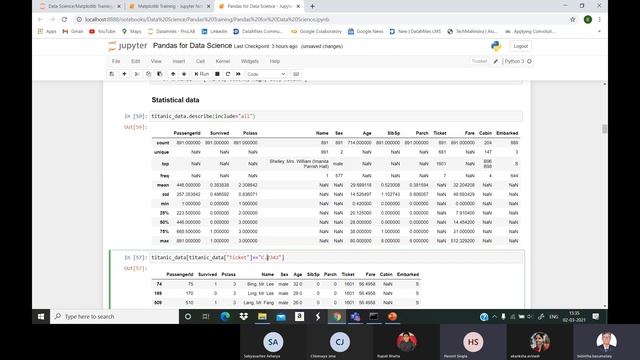Open the LinkedIn bookmark
Screen dimensions: 640x360
click(214, 31)
